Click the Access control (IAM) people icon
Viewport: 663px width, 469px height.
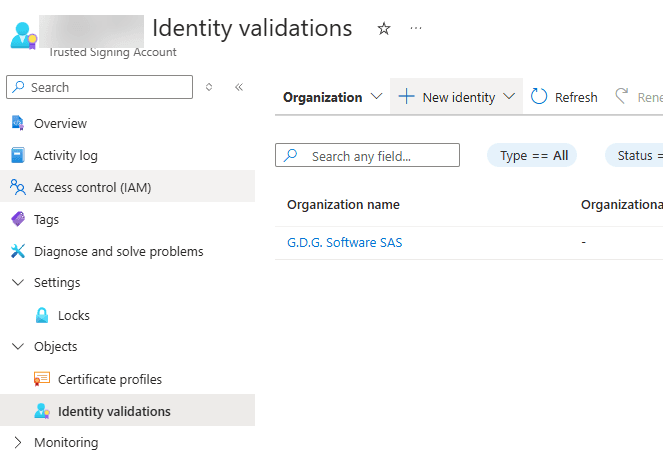pos(17,187)
